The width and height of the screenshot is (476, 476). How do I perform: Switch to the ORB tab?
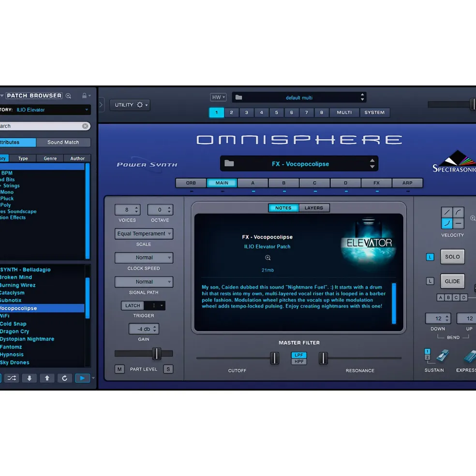pyautogui.click(x=191, y=183)
